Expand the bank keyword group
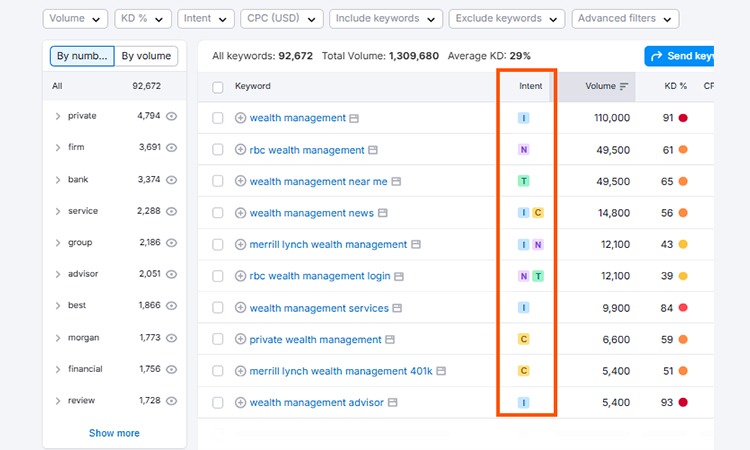 (x=58, y=180)
